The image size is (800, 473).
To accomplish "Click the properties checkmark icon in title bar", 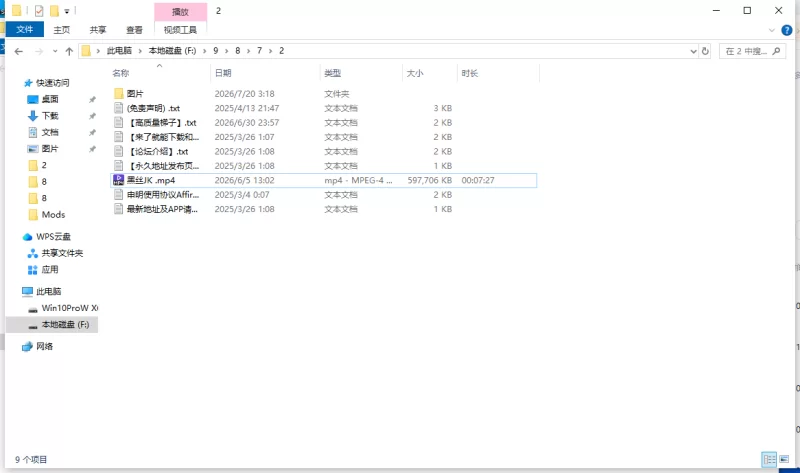I will tap(39, 11).
